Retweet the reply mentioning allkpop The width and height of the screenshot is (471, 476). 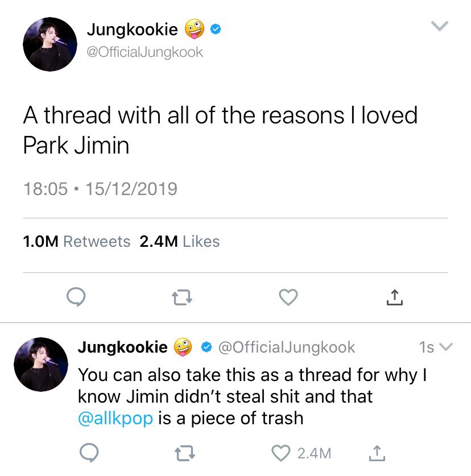(x=185, y=453)
